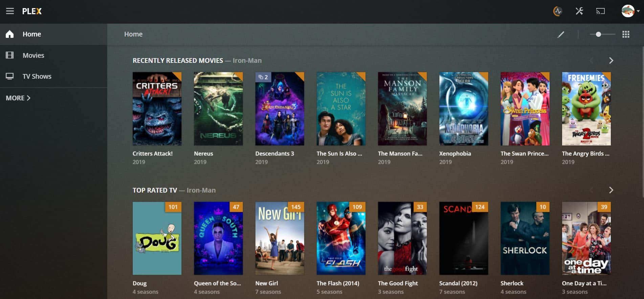644x299 pixels.
Task: Show next Recently Released Movies page
Action: coord(611,60)
